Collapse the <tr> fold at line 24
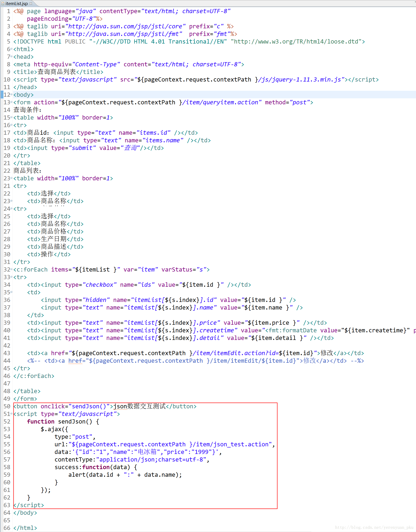The height and width of the screenshot is (532, 416). pyautogui.click(x=12, y=208)
